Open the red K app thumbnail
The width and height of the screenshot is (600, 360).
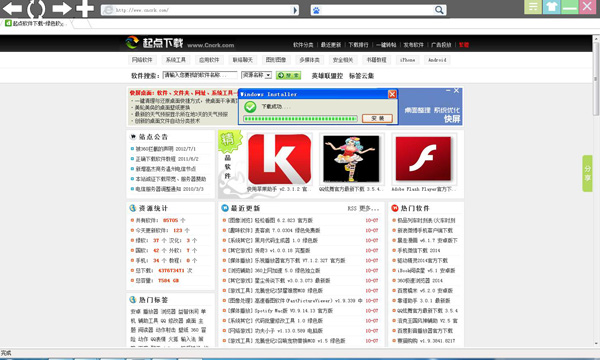[x=279, y=159]
